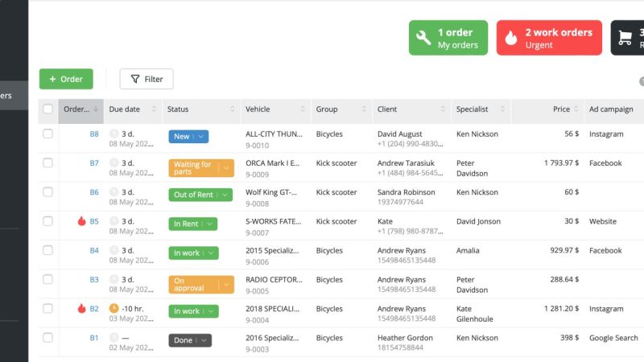Click client name Sandra Robinson
Screen dimensions: 644x362
407,192
